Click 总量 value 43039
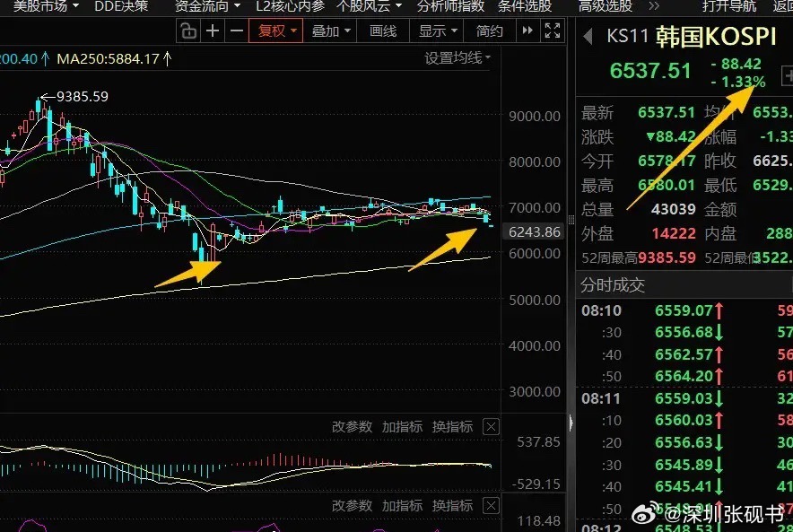793x532 pixels. (673, 209)
